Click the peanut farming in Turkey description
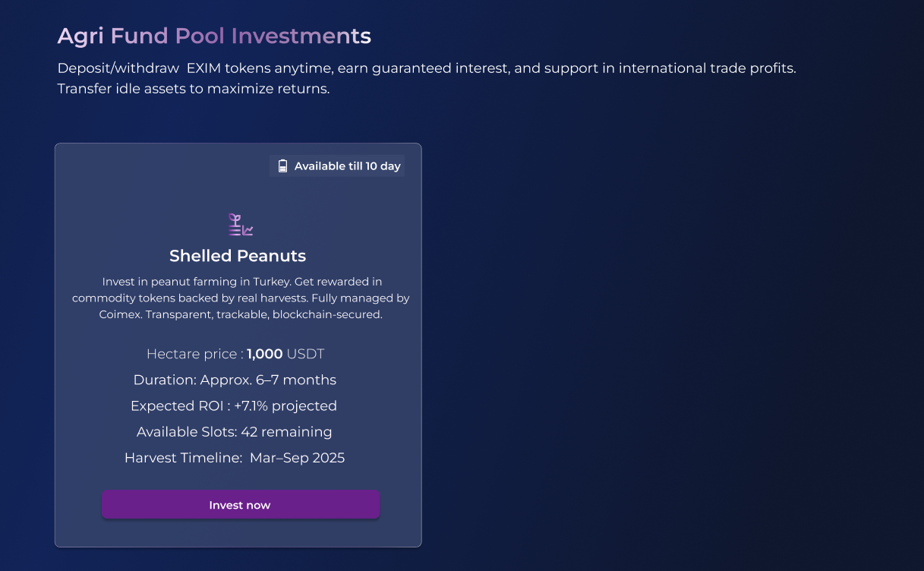Screen dimensions: 924x571 coord(240,282)
